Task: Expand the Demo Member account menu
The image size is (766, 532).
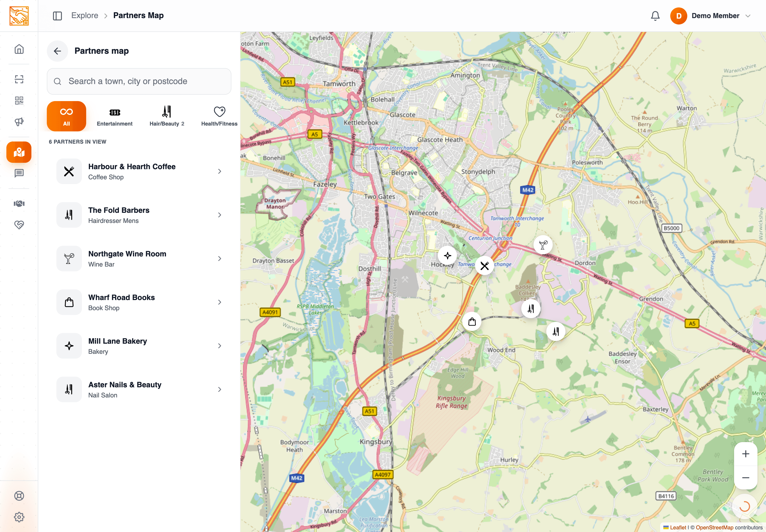Action: [x=710, y=16]
